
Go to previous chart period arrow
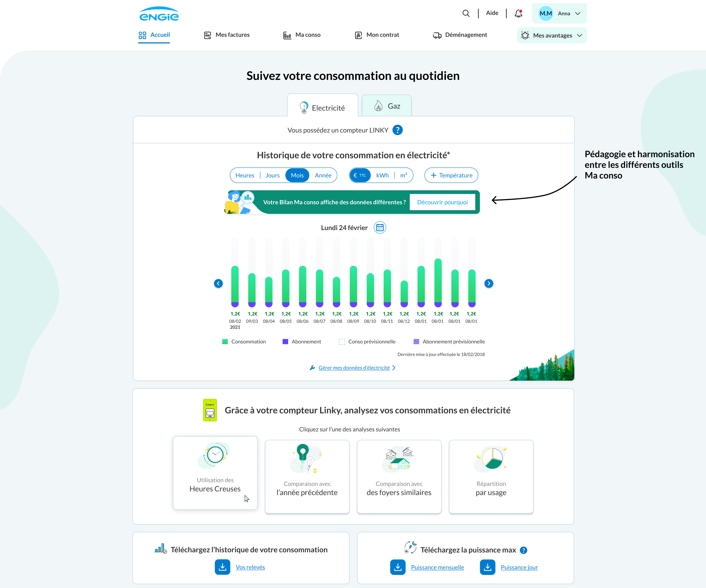coord(218,283)
